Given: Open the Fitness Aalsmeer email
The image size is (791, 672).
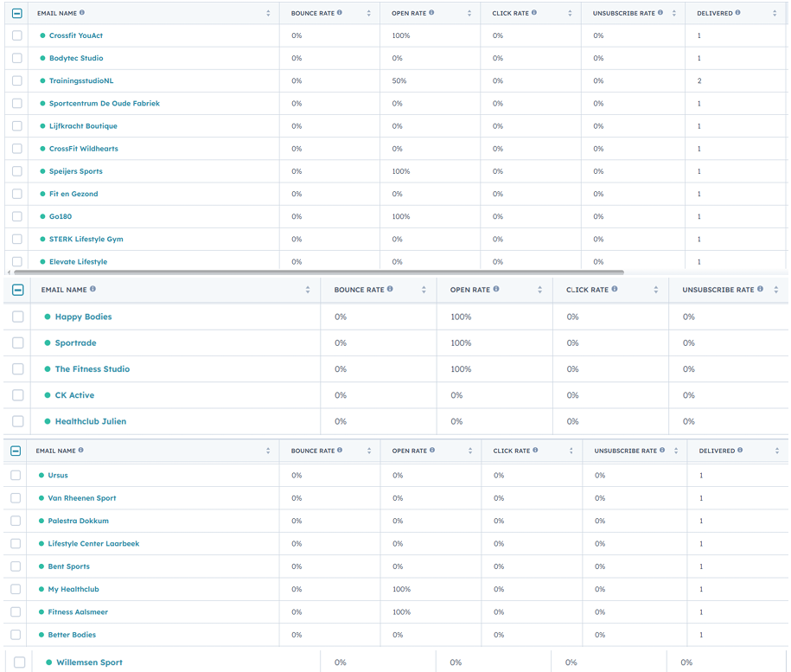Looking at the screenshot, I should [x=78, y=612].
